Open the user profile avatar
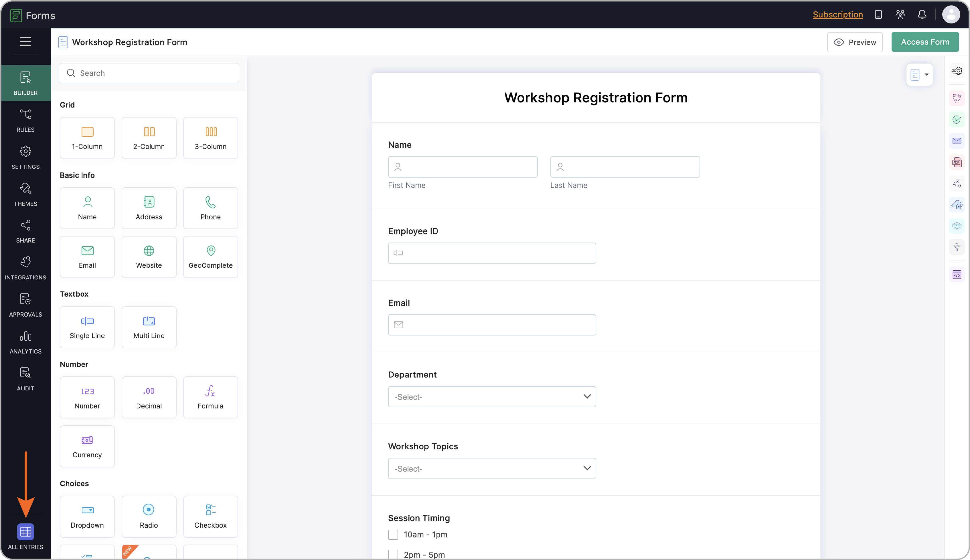This screenshot has width=970, height=560. (951, 15)
